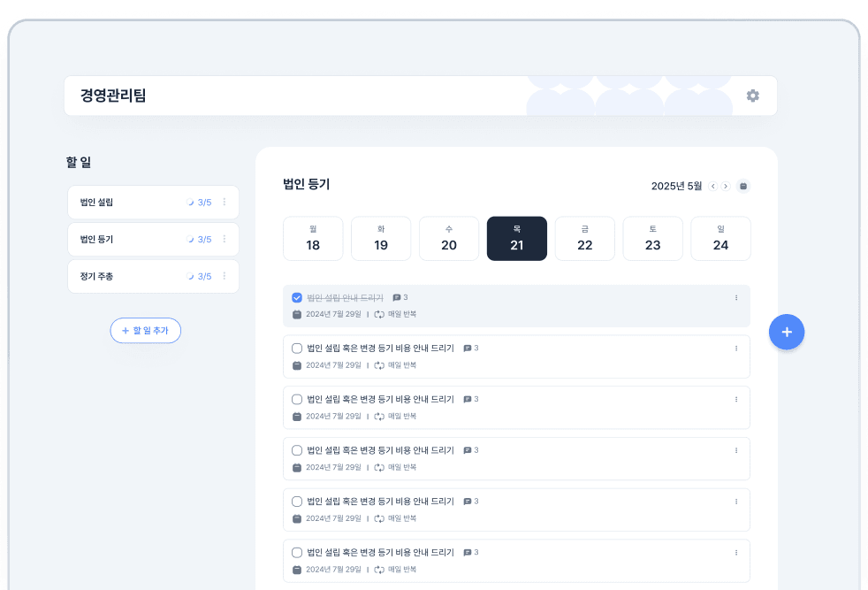The image size is (868, 590).
Task: Select the 금 22 date tab
Action: (x=584, y=238)
